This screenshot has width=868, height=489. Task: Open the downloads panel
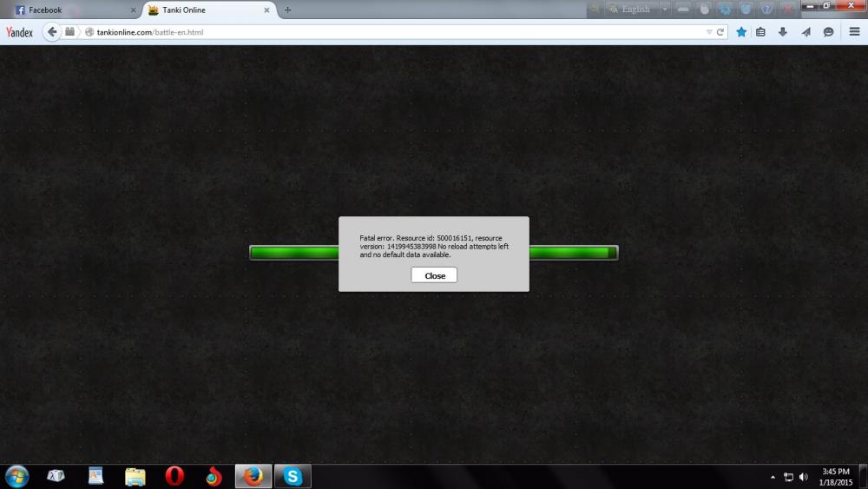click(783, 32)
